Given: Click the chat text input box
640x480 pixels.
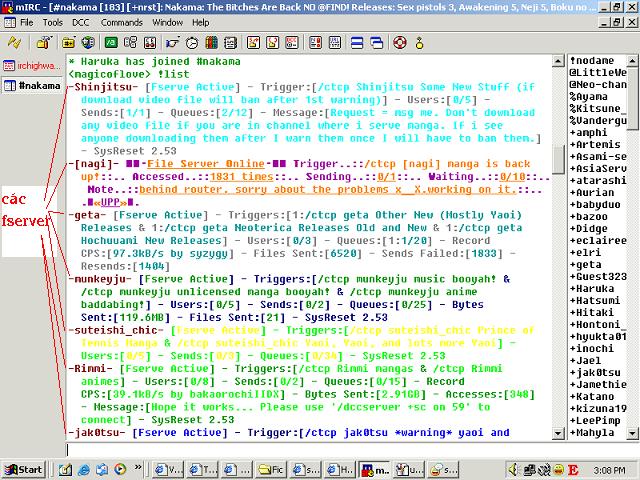Looking at the screenshot, I should (352, 449).
